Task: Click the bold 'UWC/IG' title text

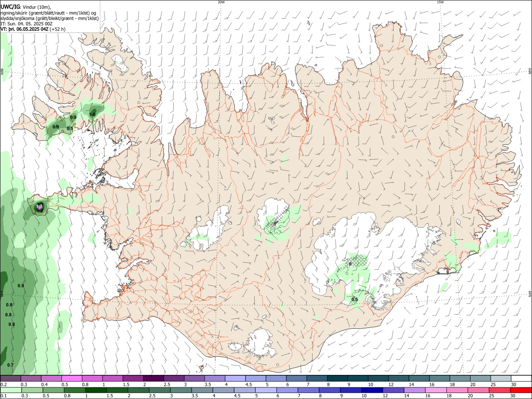Action: (10, 7)
